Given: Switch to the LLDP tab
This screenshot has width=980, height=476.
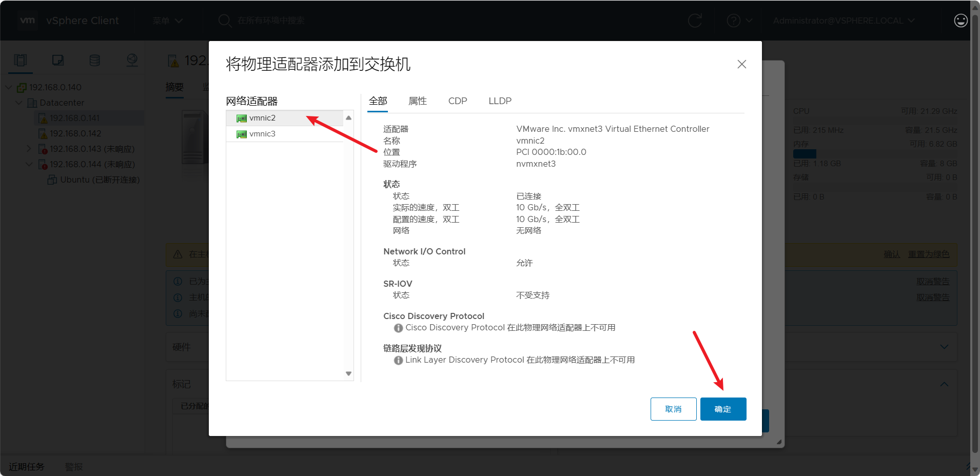Looking at the screenshot, I should tap(500, 101).
